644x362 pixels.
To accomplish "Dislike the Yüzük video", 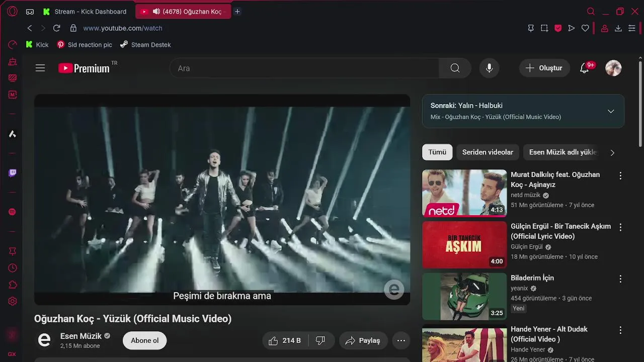I will 320,340.
